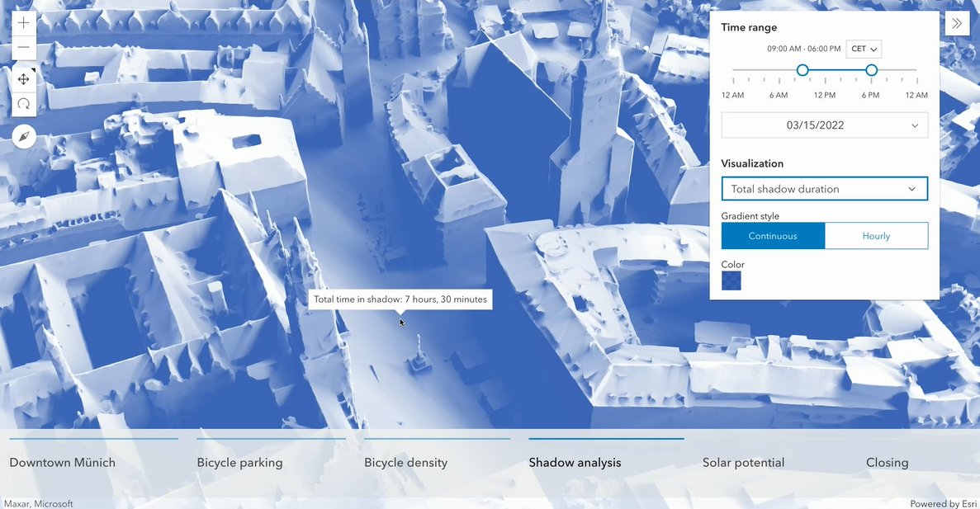Viewport: 980px width, 509px height.
Task: Go to Solar potential slide
Action: (743, 462)
